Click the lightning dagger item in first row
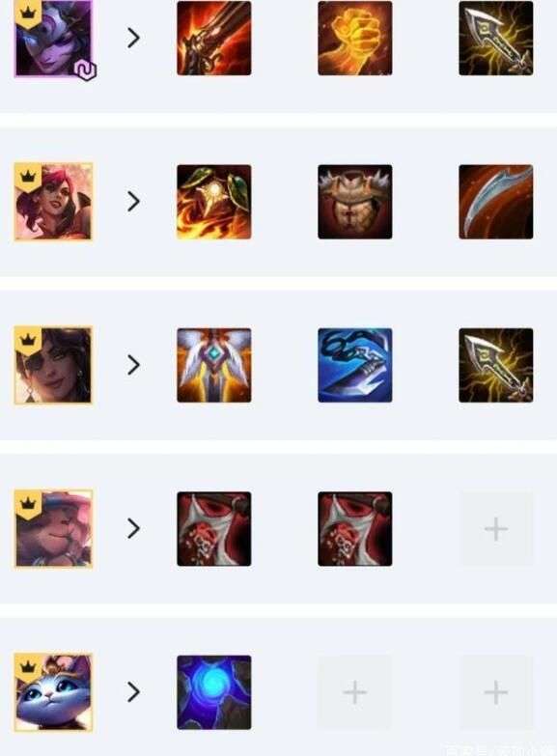Viewport: 557px width, 756px height. click(x=496, y=38)
